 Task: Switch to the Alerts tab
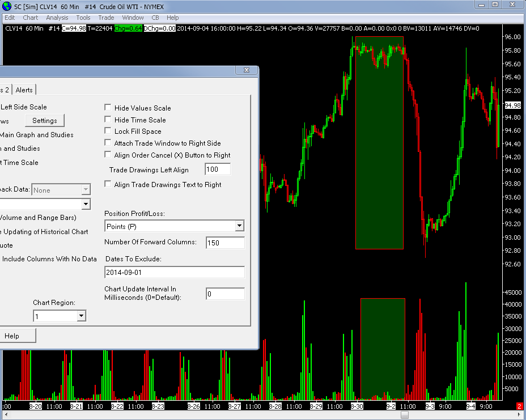click(x=24, y=90)
